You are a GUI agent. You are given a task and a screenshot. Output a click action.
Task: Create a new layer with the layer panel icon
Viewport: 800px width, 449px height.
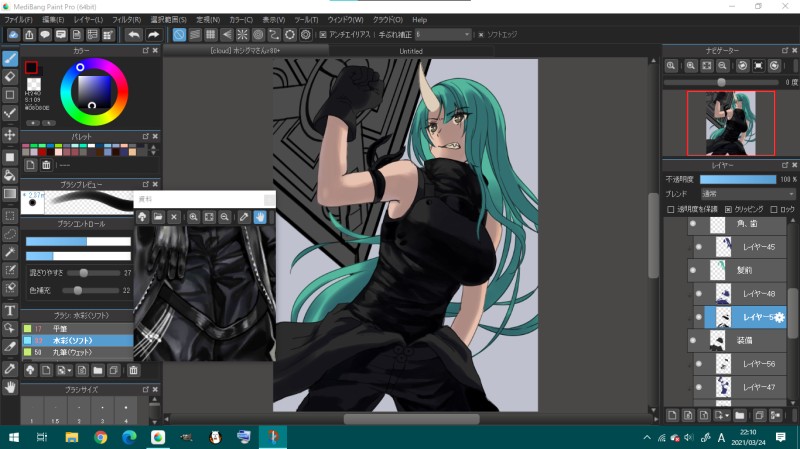coord(672,415)
